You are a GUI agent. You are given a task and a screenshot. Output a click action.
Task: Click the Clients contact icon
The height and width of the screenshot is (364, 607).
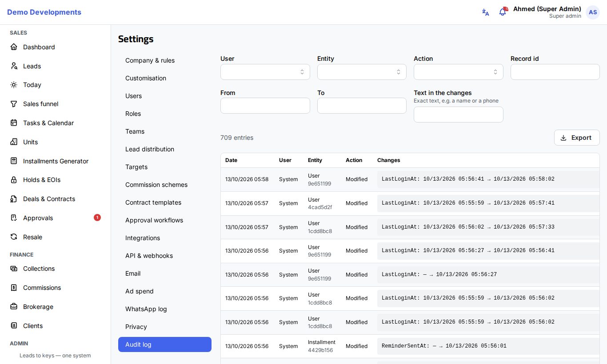[14, 326]
